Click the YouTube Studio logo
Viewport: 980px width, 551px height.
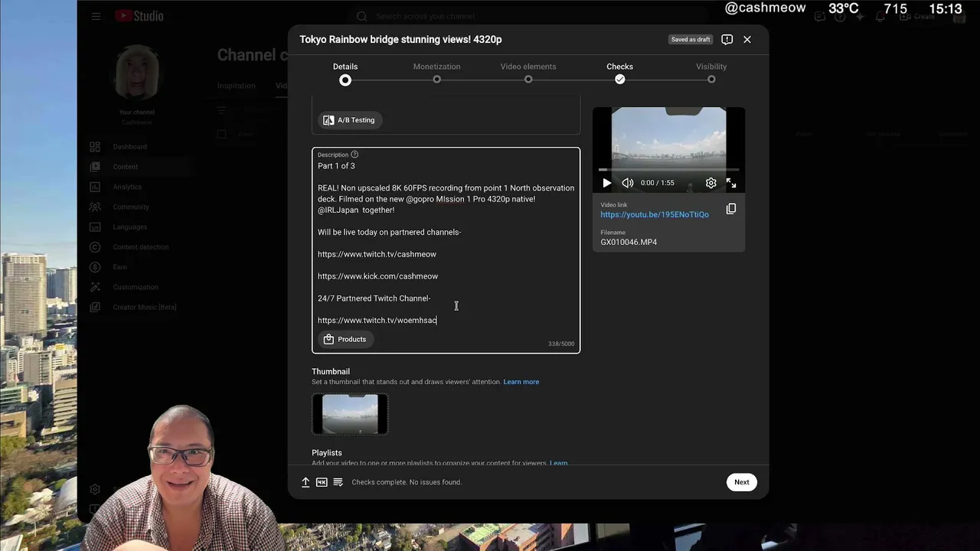(139, 16)
